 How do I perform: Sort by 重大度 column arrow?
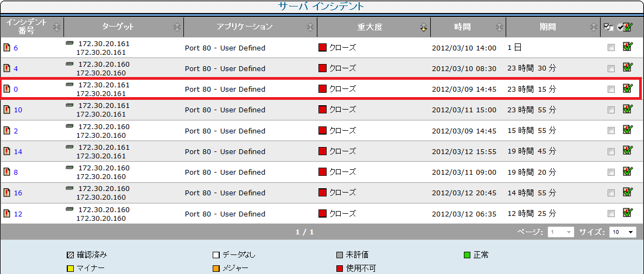[x=423, y=27]
